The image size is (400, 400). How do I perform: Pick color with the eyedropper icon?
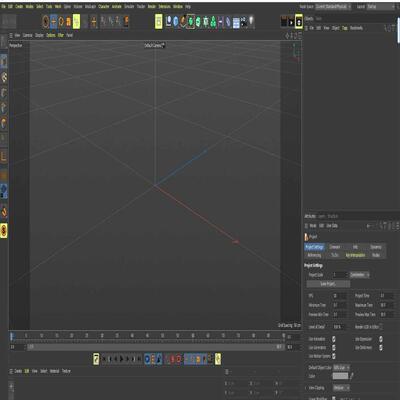pyautogui.click(x=351, y=376)
